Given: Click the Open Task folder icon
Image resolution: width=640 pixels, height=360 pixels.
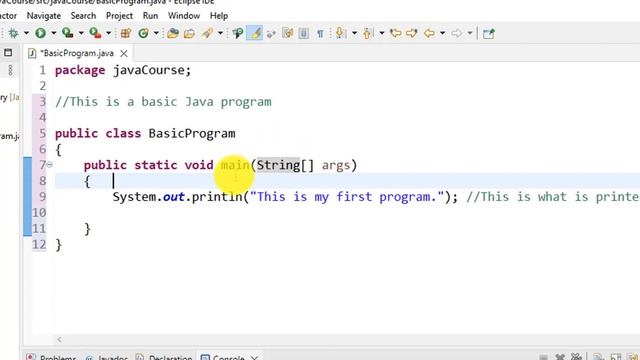Looking at the screenshot, I should pyautogui.click(x=189, y=33).
